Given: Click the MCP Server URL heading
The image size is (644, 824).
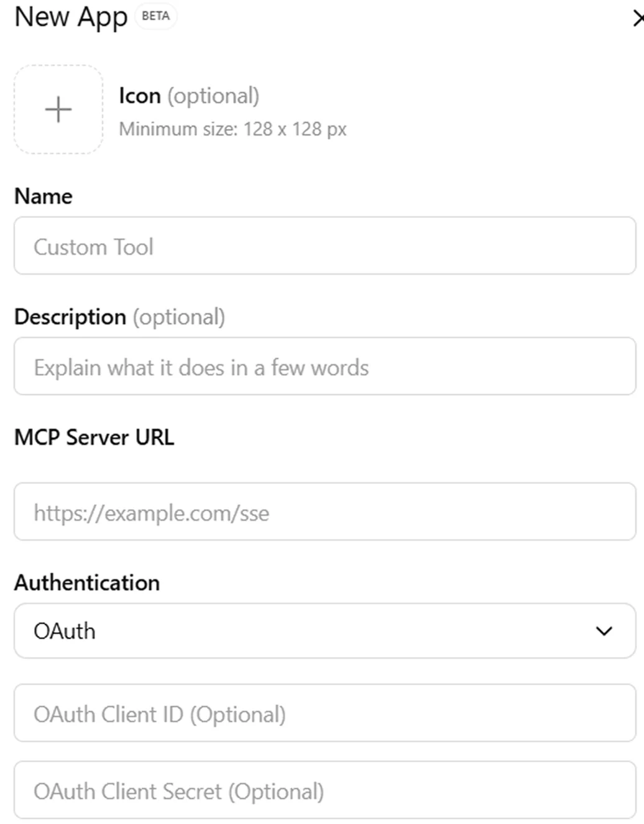Looking at the screenshot, I should [x=94, y=437].
